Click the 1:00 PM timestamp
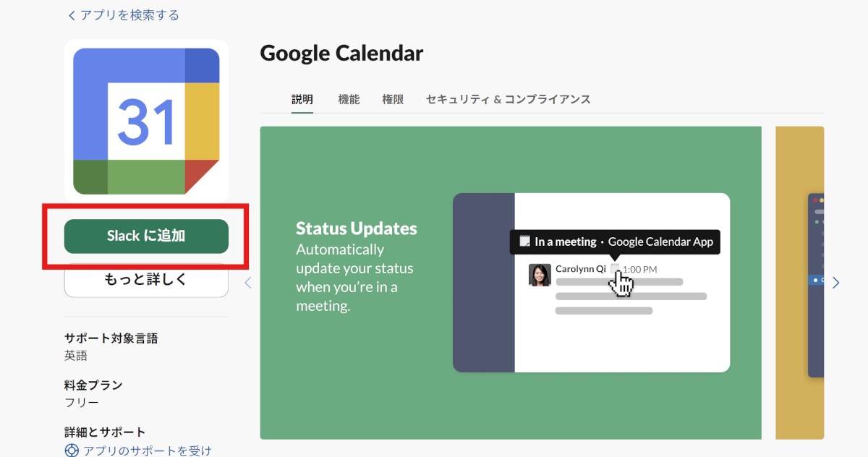Image resolution: width=868 pixels, height=457 pixels. click(639, 270)
